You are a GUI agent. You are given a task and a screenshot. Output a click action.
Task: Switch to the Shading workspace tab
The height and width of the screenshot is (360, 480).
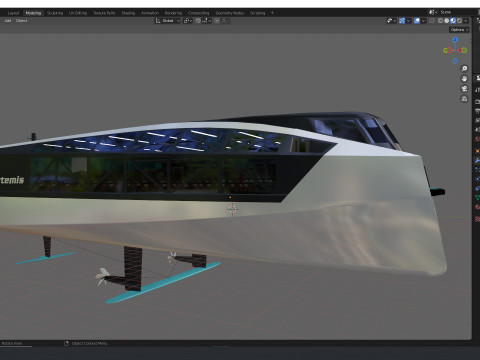128,13
